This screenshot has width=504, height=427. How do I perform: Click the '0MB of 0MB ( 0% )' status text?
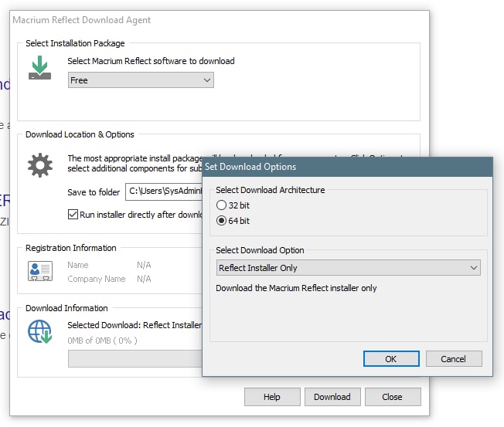(102, 341)
